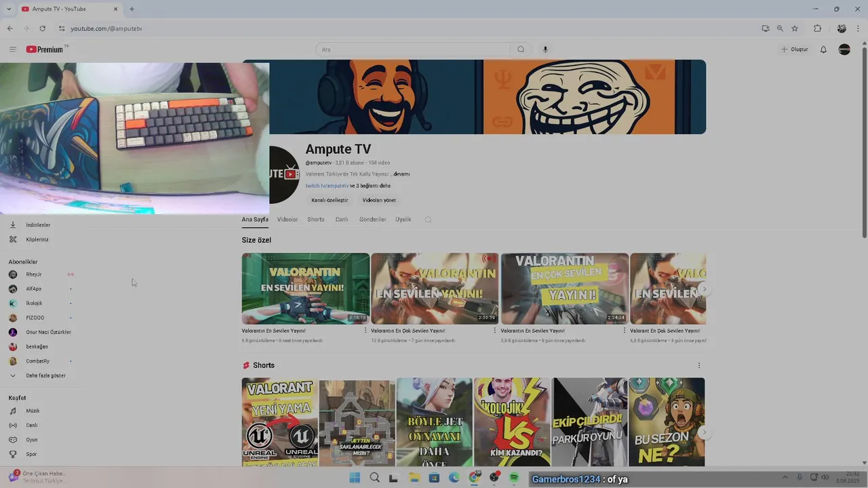Click the search magnifier button
This screenshot has width=868, height=488.
point(521,49)
